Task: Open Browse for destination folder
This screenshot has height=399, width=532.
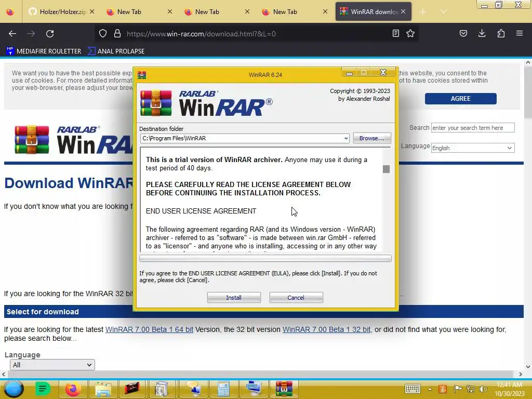Action: (x=372, y=138)
